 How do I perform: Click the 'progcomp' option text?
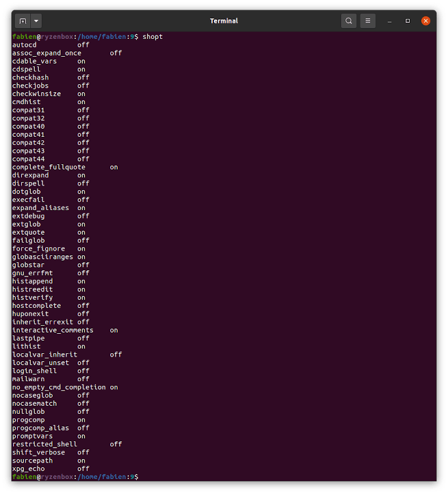(x=28, y=420)
